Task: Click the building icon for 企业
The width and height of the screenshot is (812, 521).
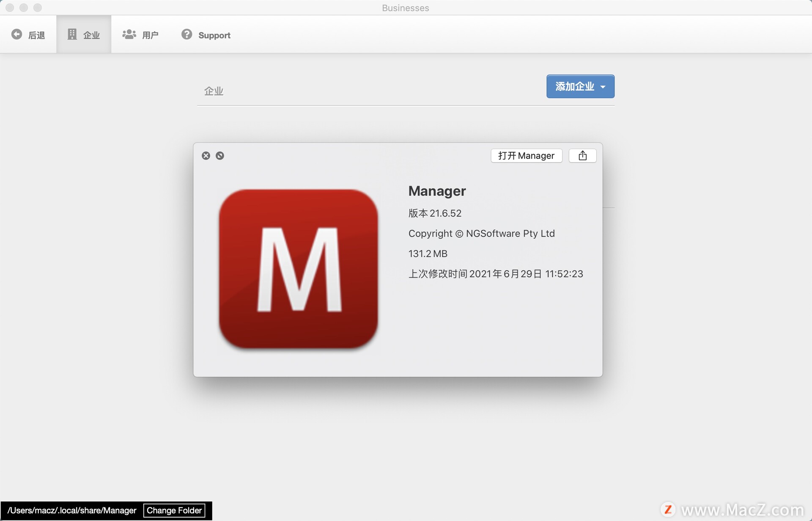Action: (72, 34)
